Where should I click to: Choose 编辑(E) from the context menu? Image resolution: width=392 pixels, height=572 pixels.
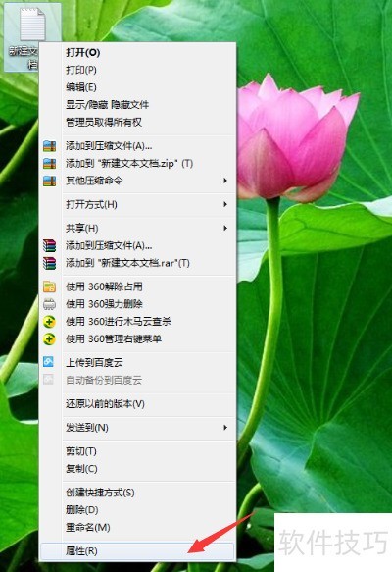click(x=137, y=87)
